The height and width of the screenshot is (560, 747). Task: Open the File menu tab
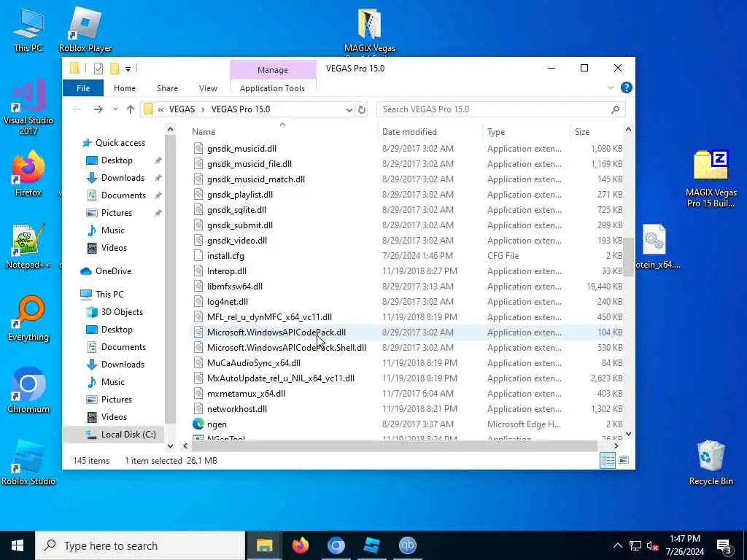tap(83, 88)
